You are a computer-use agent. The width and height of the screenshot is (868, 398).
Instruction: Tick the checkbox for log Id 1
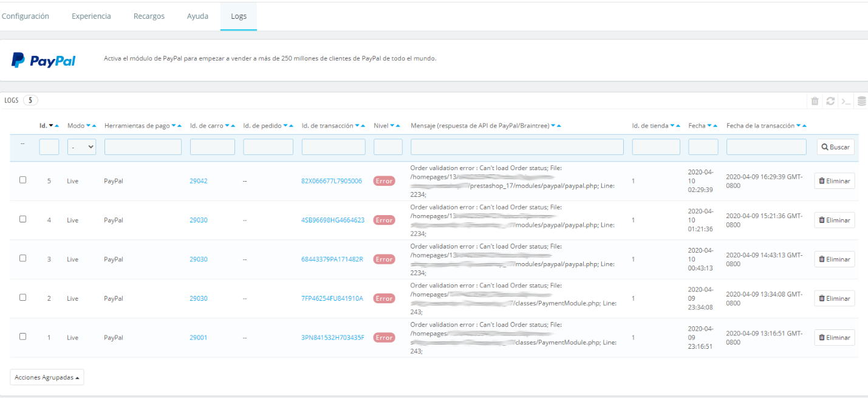click(23, 337)
